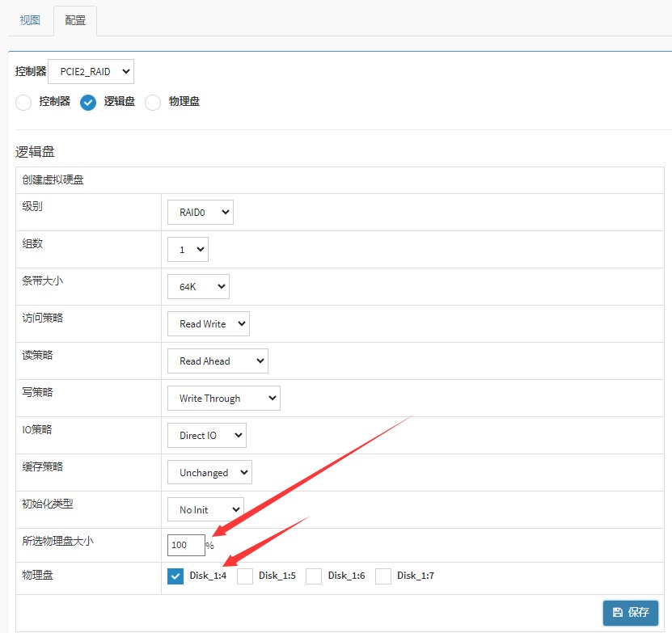Check the Disk_1:5 checkbox
Image resolution: width=672 pixels, height=633 pixels.
245,576
